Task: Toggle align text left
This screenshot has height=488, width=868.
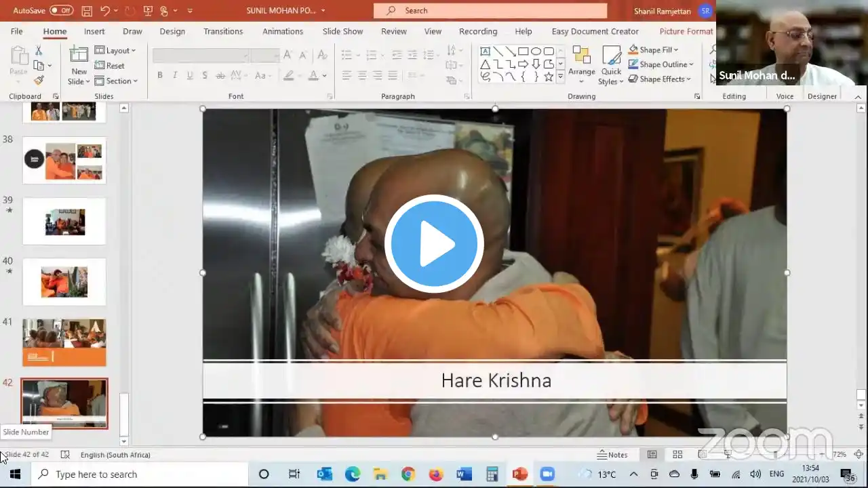Action: tap(347, 75)
